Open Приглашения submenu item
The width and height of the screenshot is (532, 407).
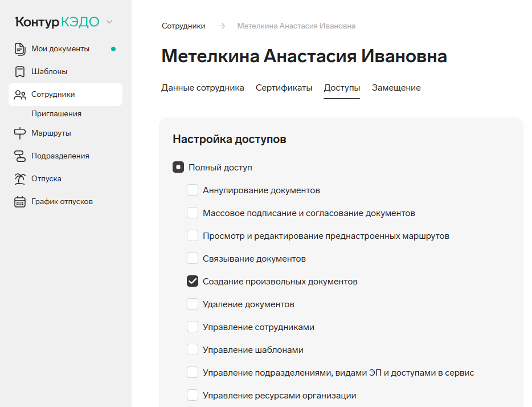56,113
